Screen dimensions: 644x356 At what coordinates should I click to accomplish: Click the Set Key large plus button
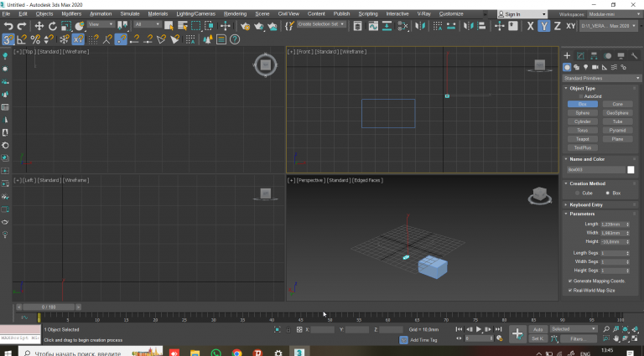pyautogui.click(x=517, y=334)
